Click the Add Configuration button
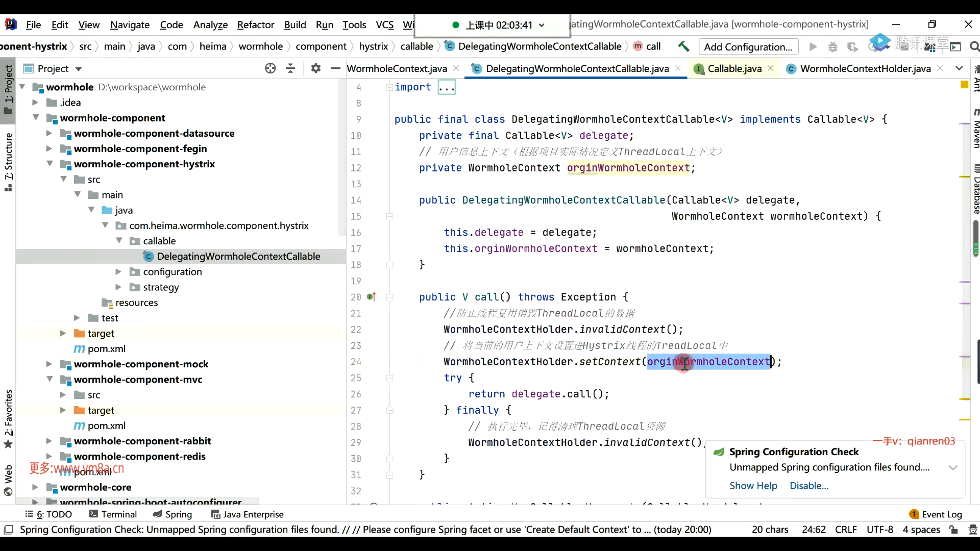The image size is (980, 551). [748, 47]
